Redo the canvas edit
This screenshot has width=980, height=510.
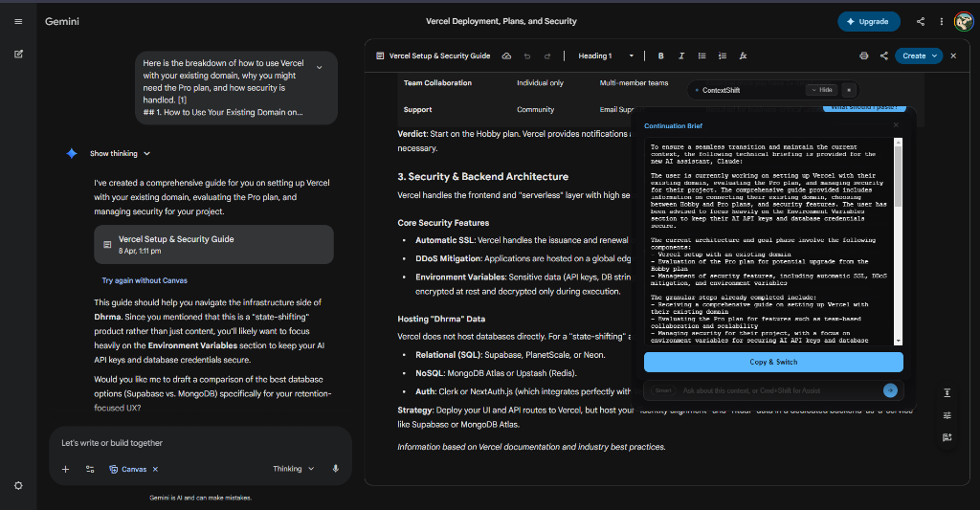click(x=546, y=55)
